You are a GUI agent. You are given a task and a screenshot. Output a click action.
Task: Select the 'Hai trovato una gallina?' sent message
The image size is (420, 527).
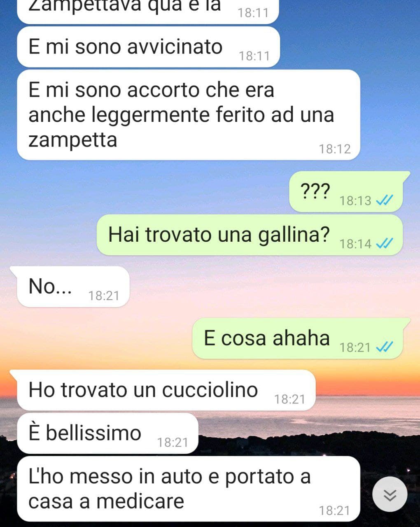click(249, 235)
